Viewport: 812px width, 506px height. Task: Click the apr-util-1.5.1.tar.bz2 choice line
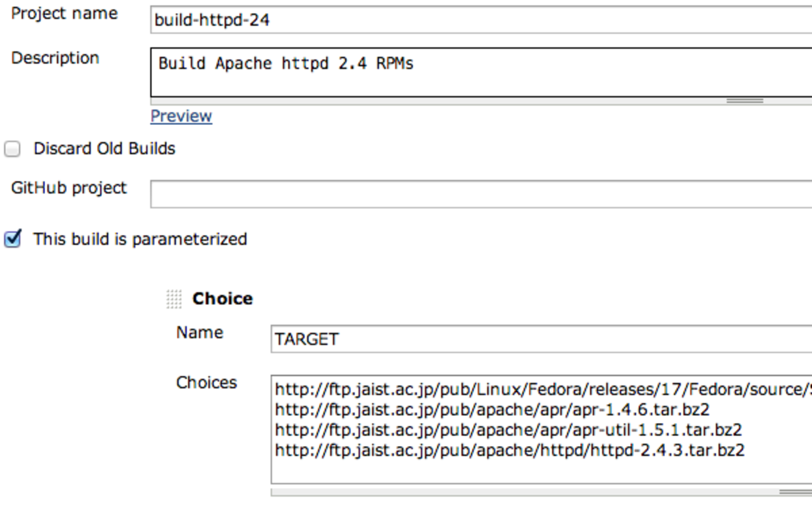[508, 430]
